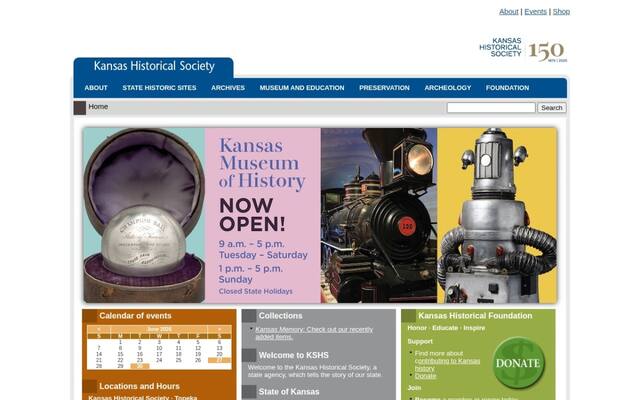Go to next month in calendar
This screenshot has width=640, height=400.
point(219,329)
